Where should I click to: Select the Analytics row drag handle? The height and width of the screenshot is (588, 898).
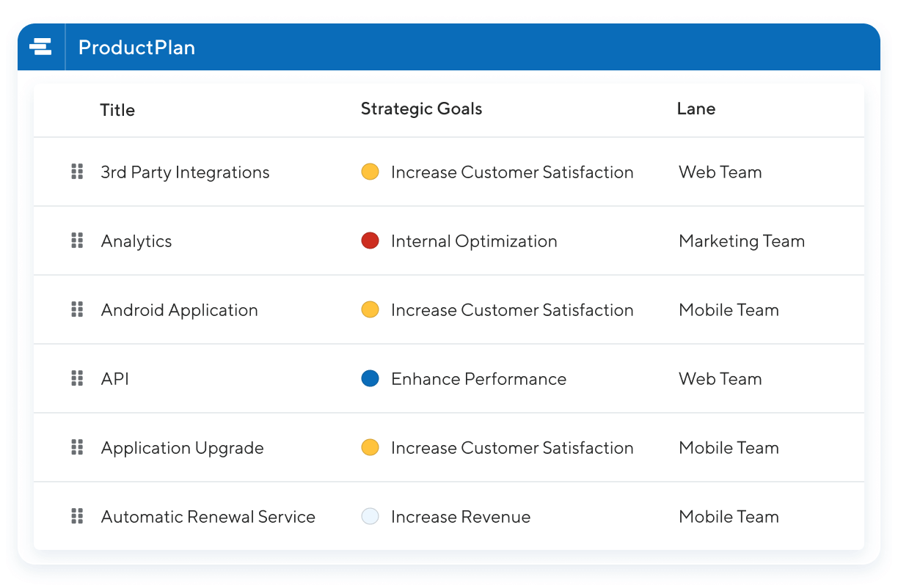pos(77,240)
